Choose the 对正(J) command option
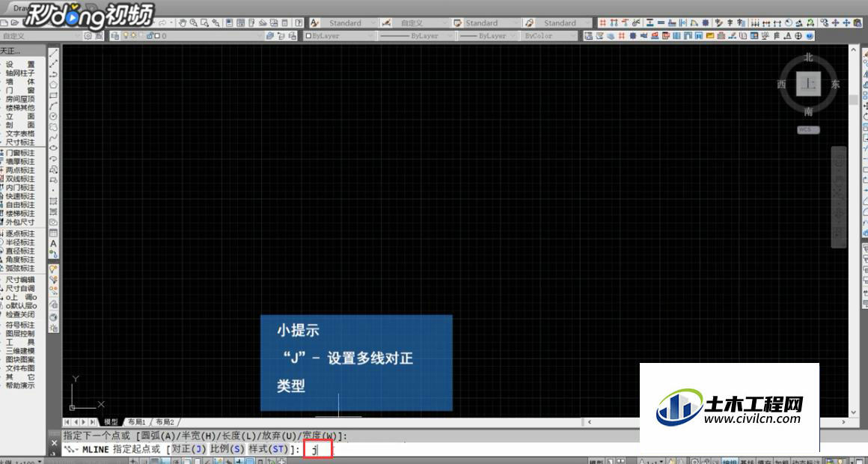This screenshot has height=464, width=868. tap(189, 449)
